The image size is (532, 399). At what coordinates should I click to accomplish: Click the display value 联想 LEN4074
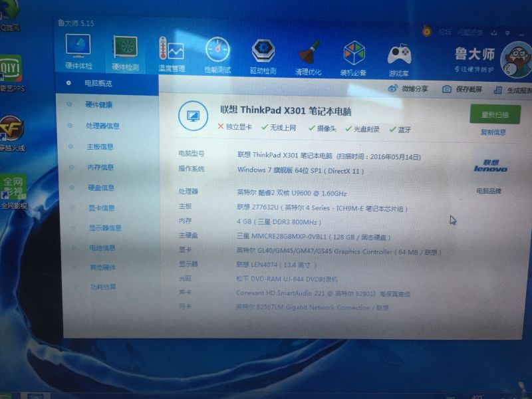(x=277, y=265)
